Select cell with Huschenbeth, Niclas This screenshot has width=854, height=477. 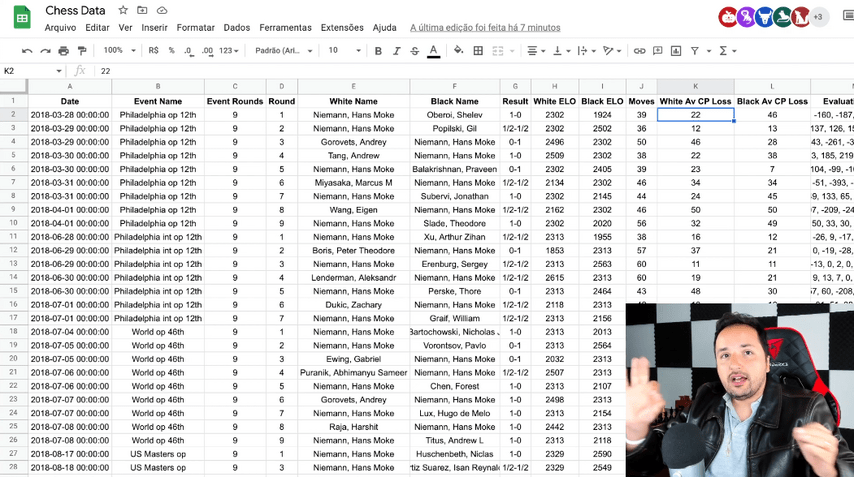[454, 454]
